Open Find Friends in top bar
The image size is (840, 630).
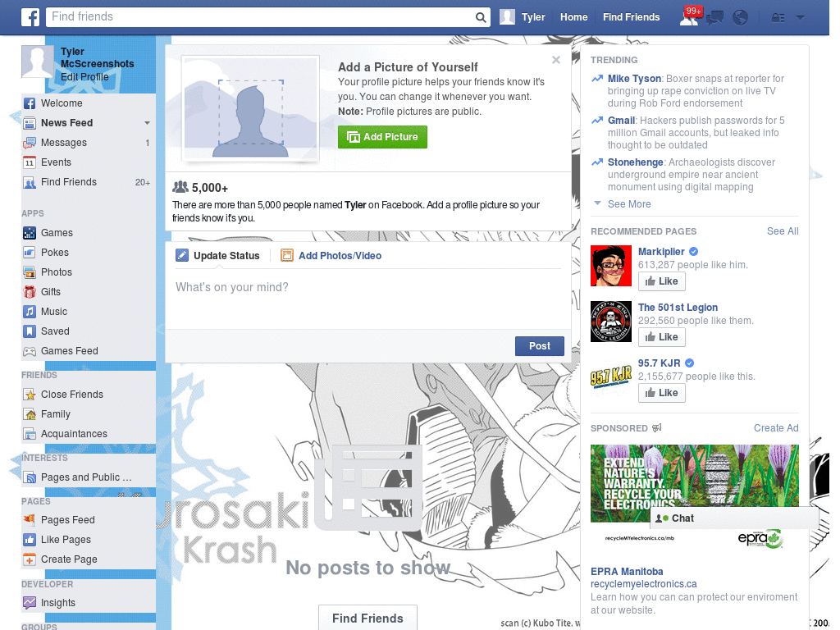[x=631, y=17]
